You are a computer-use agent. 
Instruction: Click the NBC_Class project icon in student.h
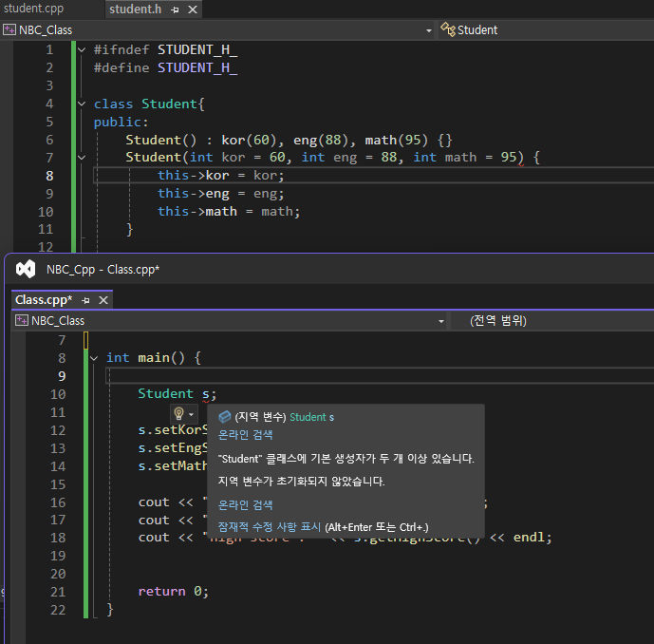(x=9, y=29)
